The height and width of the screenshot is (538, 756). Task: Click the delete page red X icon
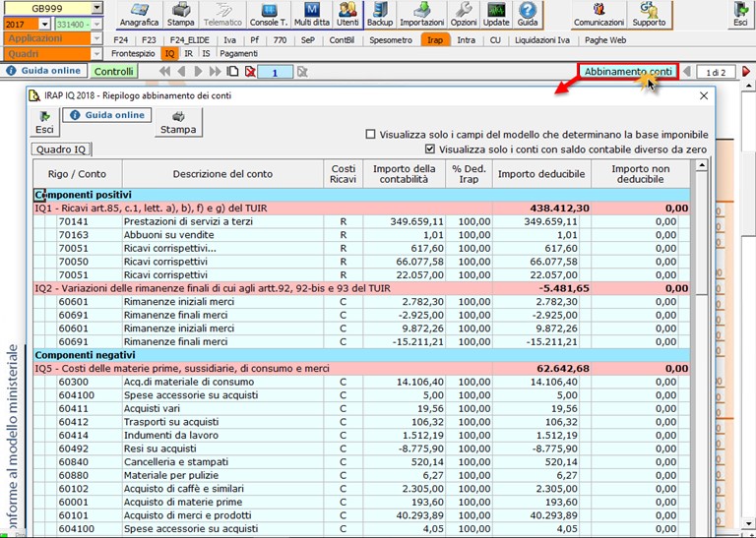click(x=250, y=72)
